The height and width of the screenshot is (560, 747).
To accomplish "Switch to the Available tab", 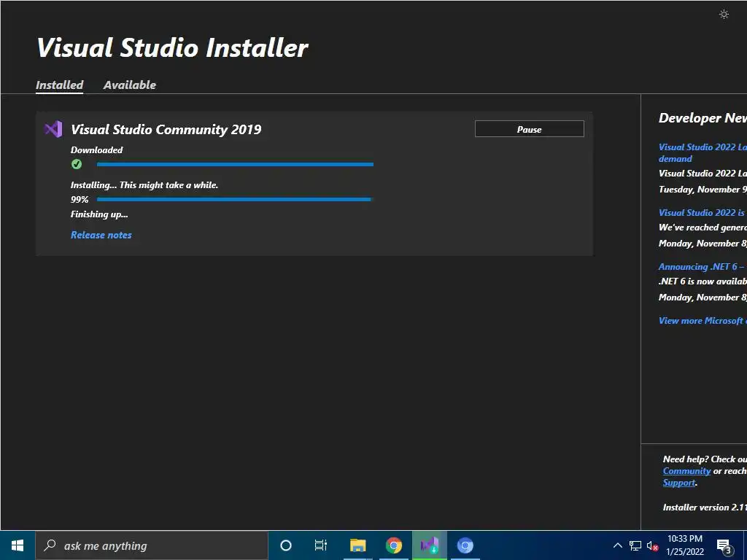I will [130, 85].
